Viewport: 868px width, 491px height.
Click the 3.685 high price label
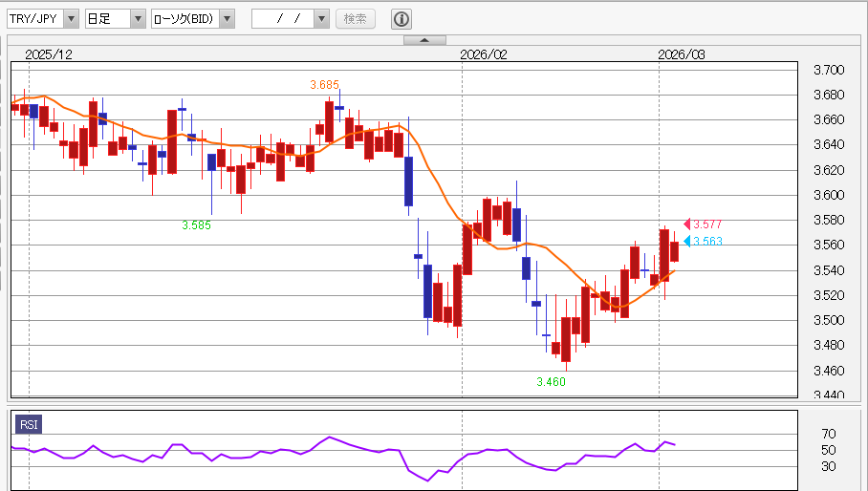[x=324, y=85]
